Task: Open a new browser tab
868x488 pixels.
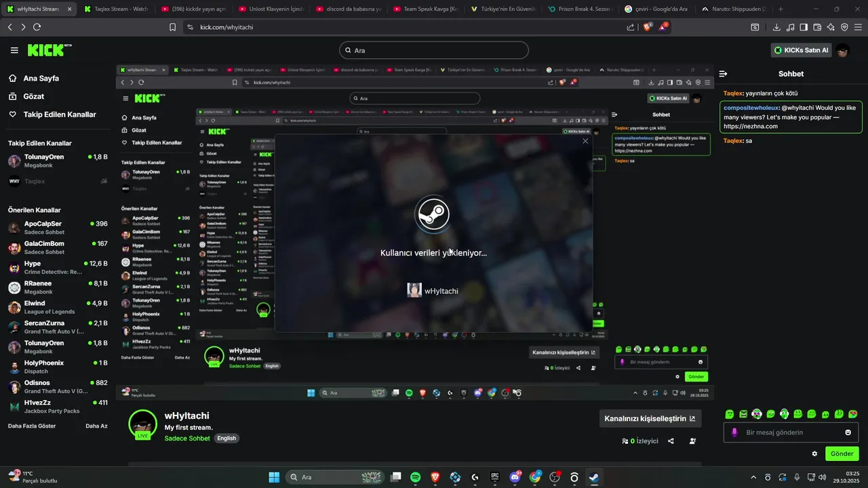Action: (x=781, y=9)
